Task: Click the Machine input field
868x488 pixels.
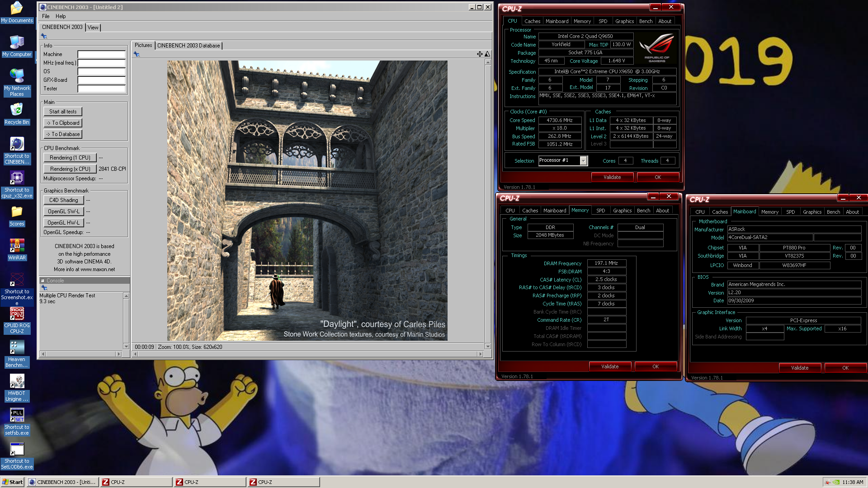Action: pos(101,54)
